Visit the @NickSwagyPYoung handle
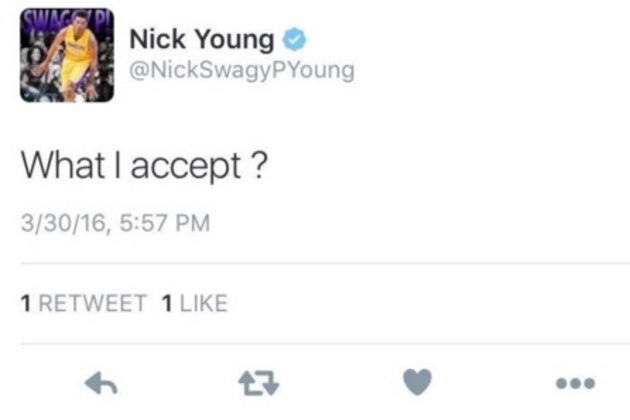 pyautogui.click(x=242, y=71)
